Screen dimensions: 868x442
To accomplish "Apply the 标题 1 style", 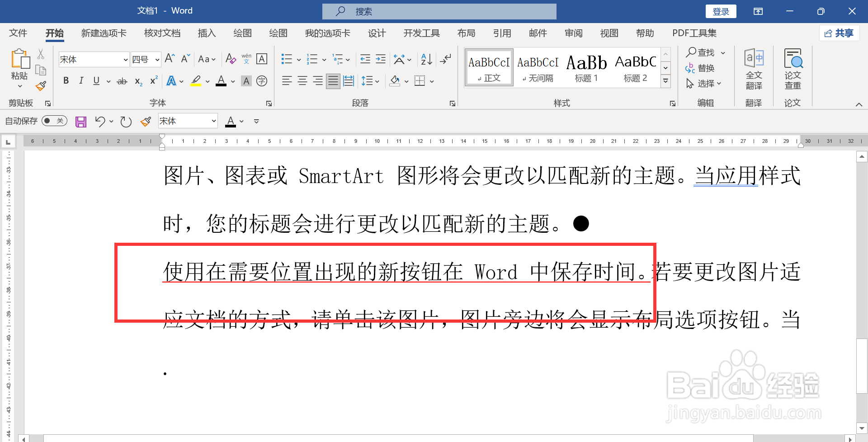I will click(586, 67).
